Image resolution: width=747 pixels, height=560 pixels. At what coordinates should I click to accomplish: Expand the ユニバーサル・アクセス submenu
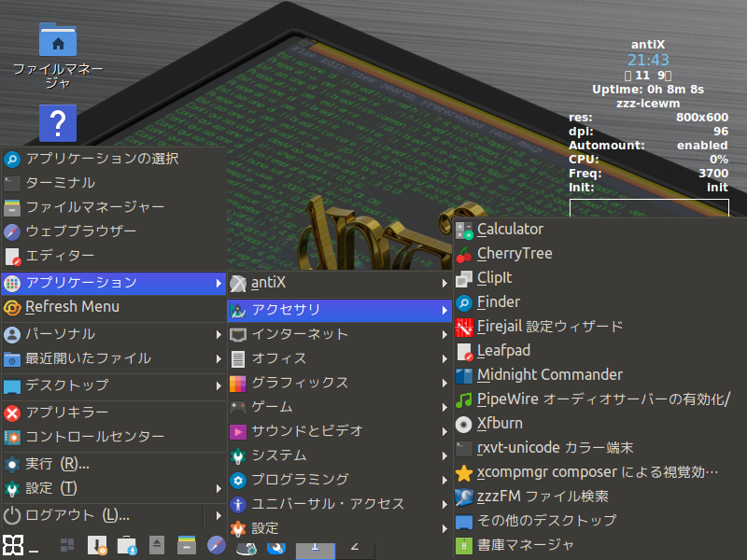340,505
